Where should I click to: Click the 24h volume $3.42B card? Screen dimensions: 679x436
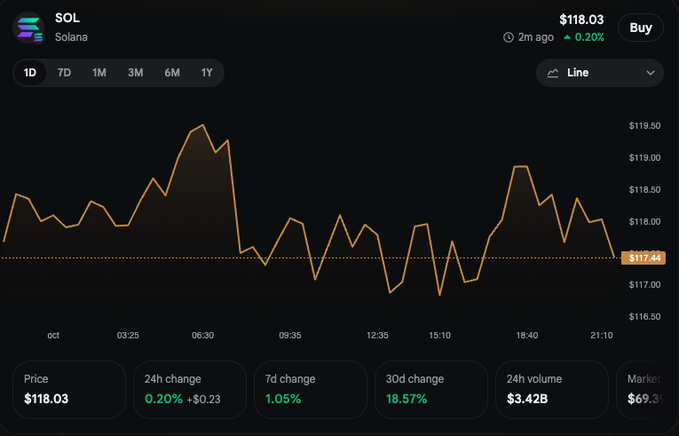pos(552,389)
